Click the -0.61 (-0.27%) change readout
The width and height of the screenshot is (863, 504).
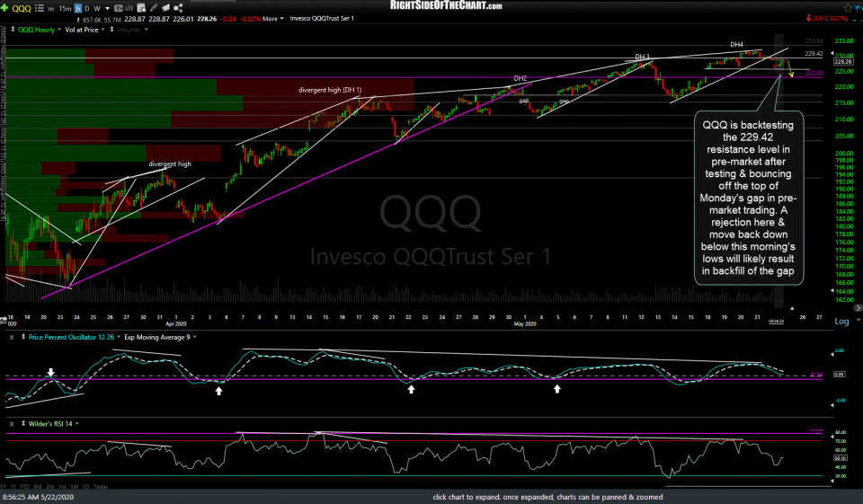[x=828, y=18]
